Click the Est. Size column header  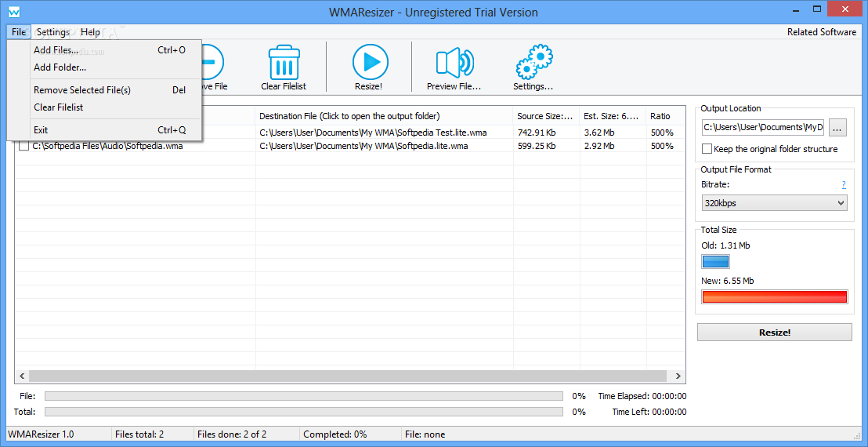pyautogui.click(x=613, y=116)
